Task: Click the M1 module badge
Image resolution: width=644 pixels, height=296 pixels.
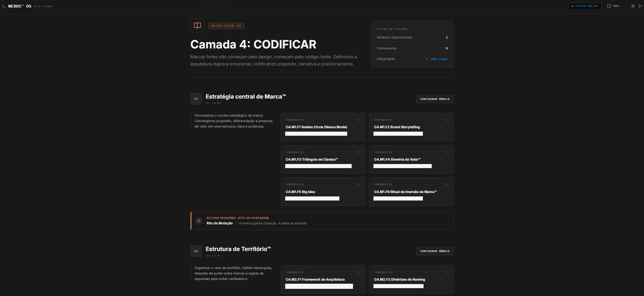Action: (x=196, y=99)
